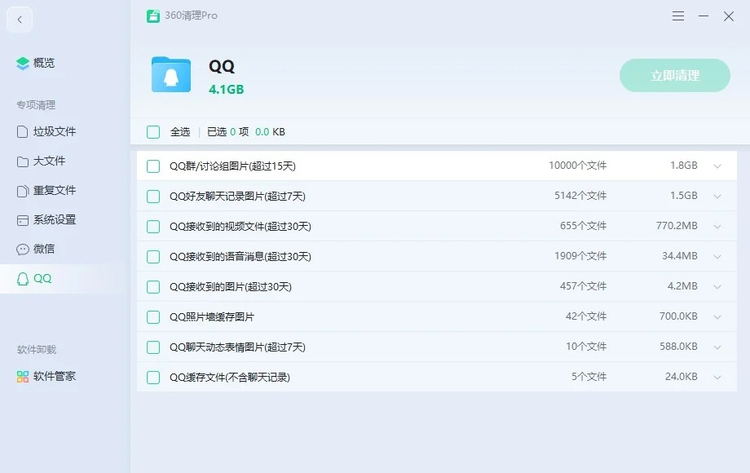Click the 垃圾文件 file icon

tap(22, 132)
